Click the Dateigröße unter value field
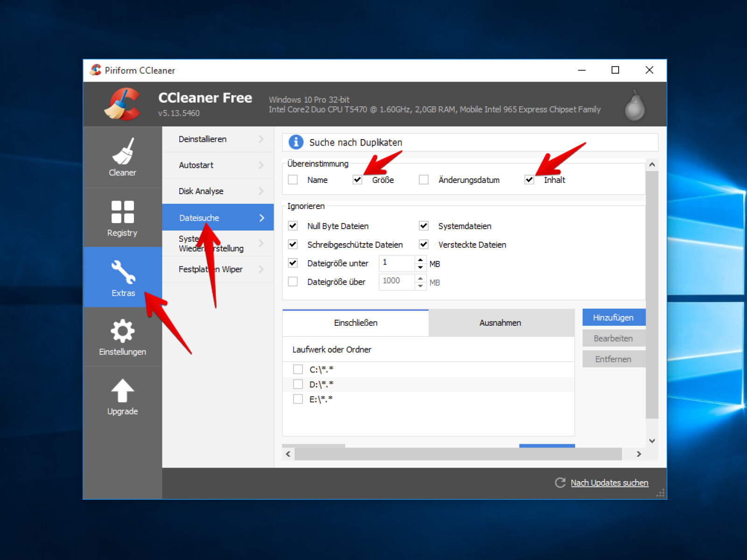 point(397,263)
